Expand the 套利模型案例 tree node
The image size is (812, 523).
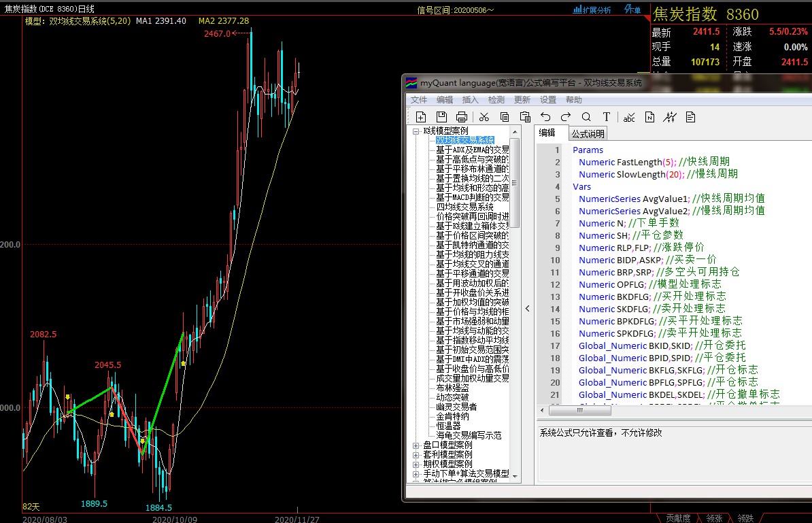pyautogui.click(x=416, y=454)
